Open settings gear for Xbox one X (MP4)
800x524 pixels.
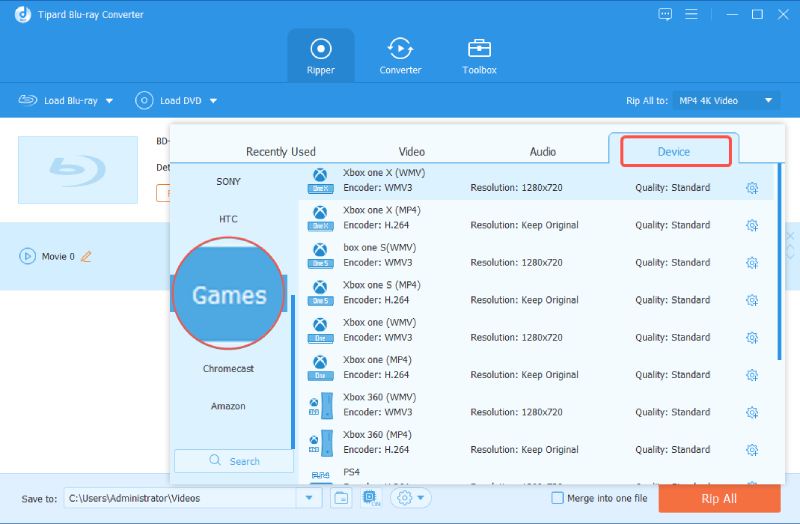(x=752, y=225)
